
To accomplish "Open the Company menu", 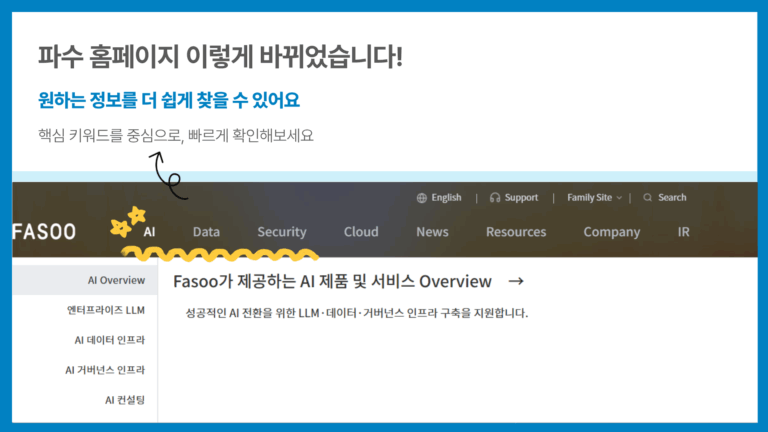I will point(611,232).
